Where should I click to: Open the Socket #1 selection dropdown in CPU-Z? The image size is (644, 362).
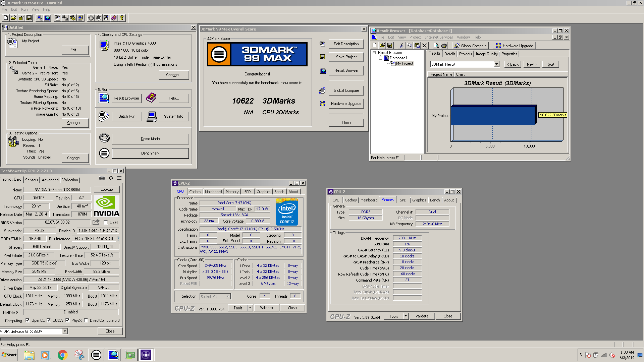[x=228, y=296]
